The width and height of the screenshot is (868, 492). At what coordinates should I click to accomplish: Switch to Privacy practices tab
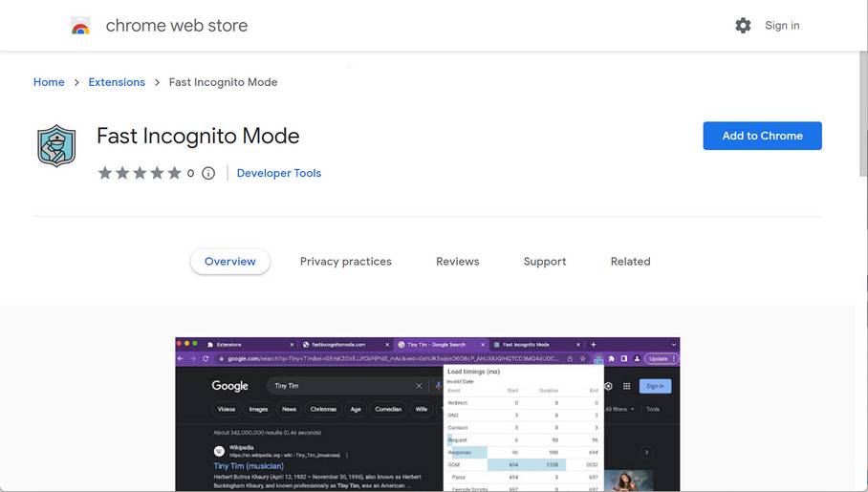coord(345,262)
